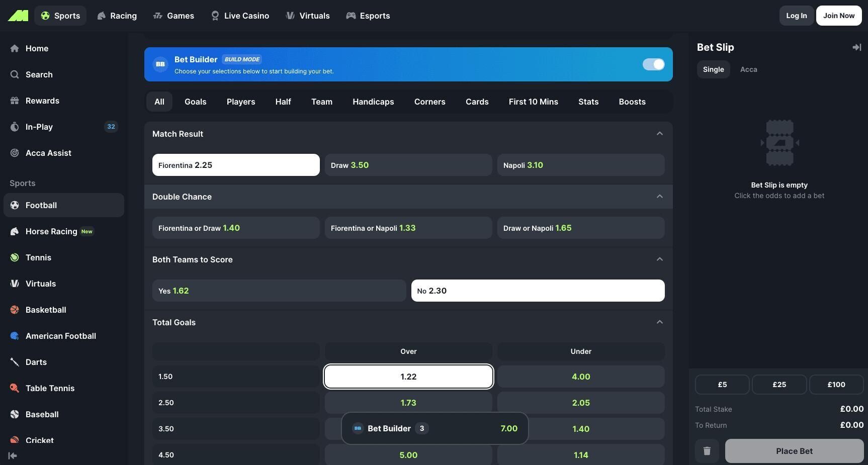The width and height of the screenshot is (868, 465).
Task: Open the Bet Builder 7.00 summary bar
Action: (x=435, y=428)
